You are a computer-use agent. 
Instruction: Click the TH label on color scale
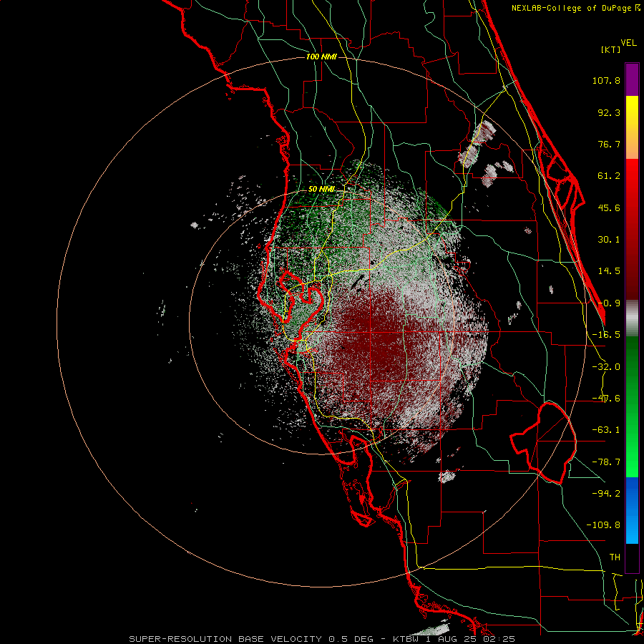click(x=615, y=557)
